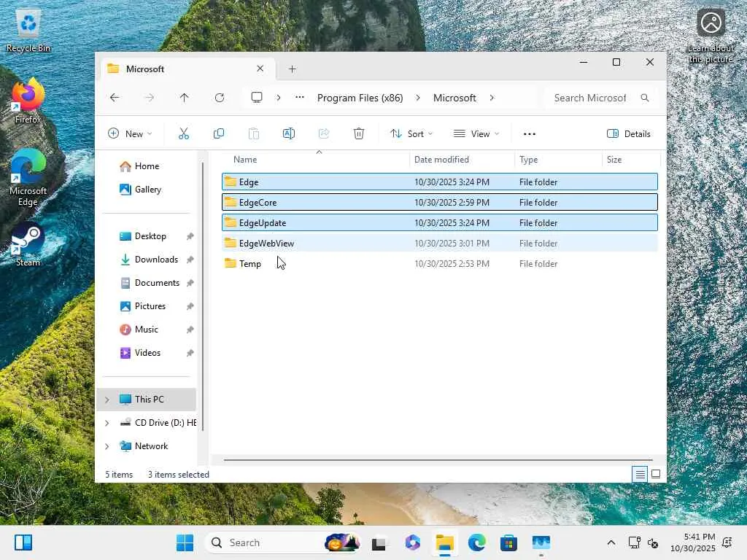Open Recycle Bin desktop icon
747x560 pixels.
[28, 31]
